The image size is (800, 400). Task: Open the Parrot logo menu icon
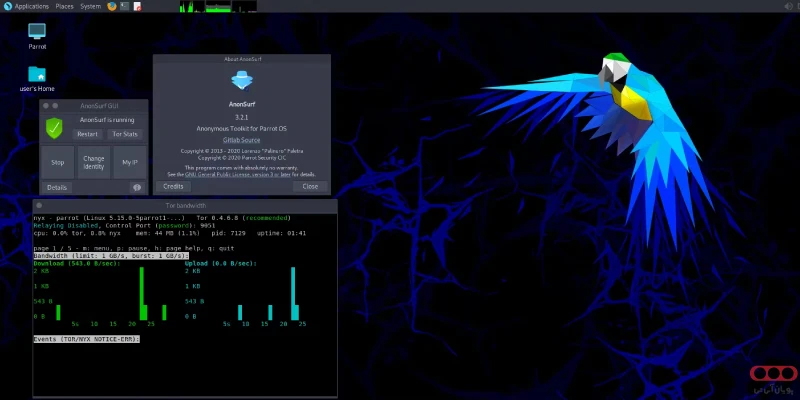[8, 6]
